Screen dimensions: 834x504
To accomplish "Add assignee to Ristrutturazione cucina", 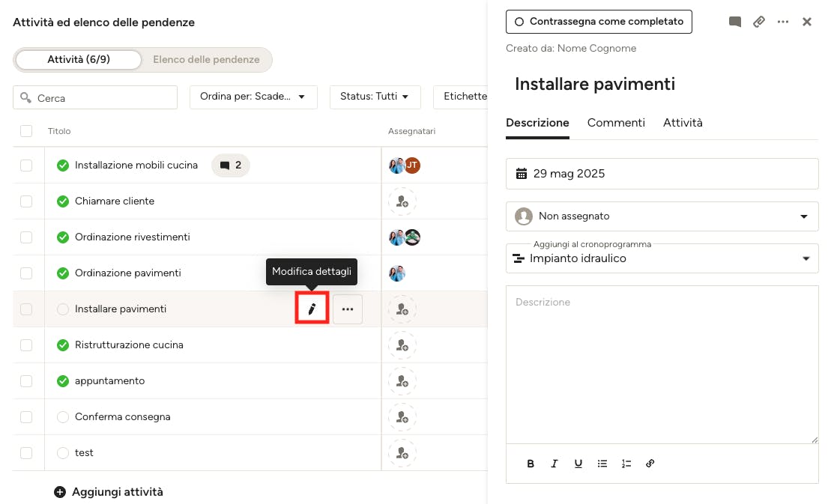I will [402, 345].
